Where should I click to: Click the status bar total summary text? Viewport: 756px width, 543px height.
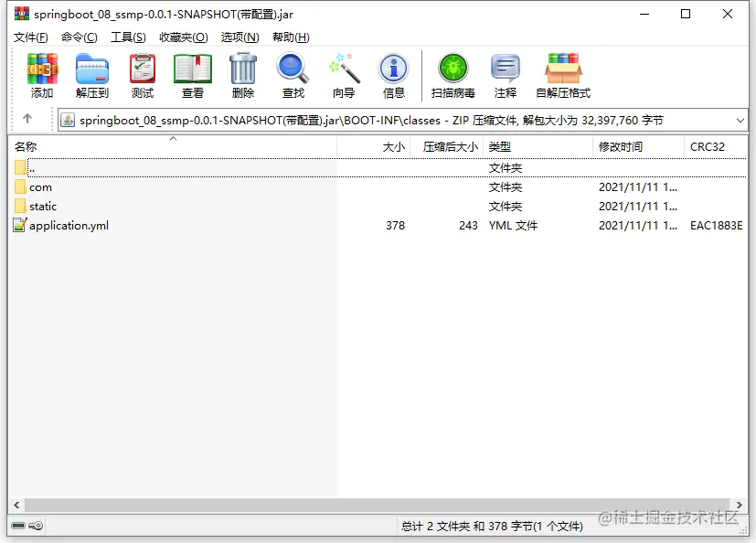point(492,527)
